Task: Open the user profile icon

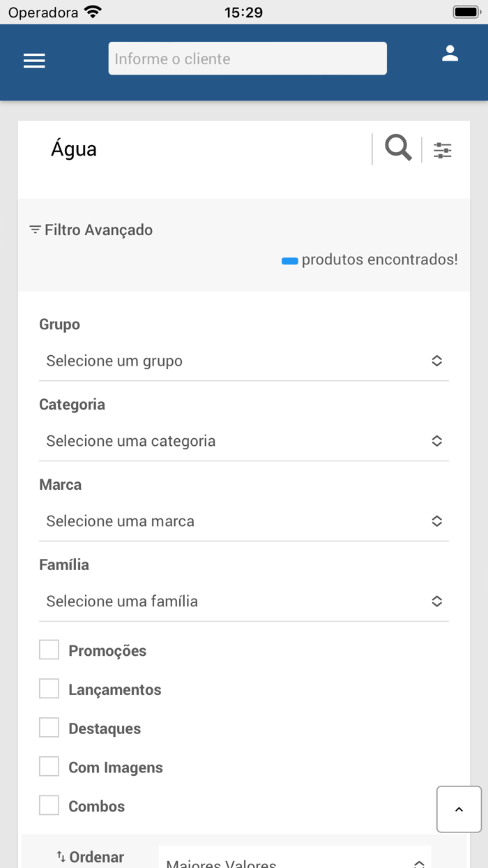Action: [450, 54]
